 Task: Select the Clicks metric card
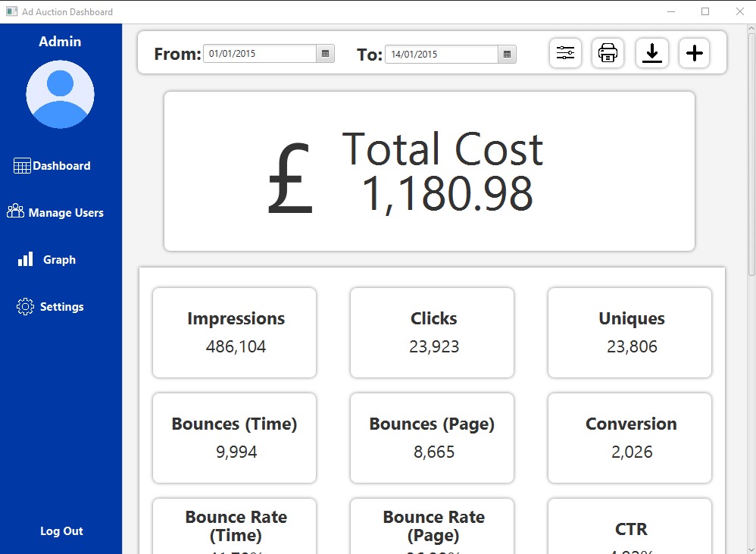[x=432, y=333]
